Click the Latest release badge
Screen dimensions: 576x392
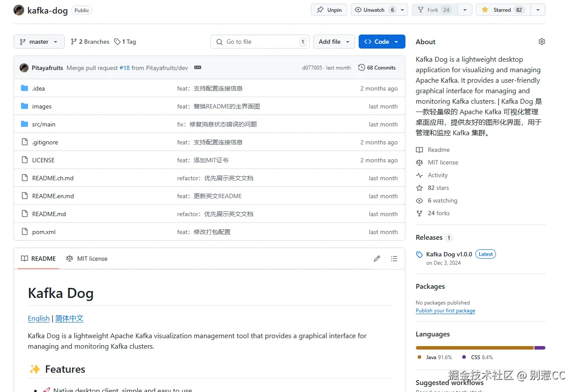485,254
